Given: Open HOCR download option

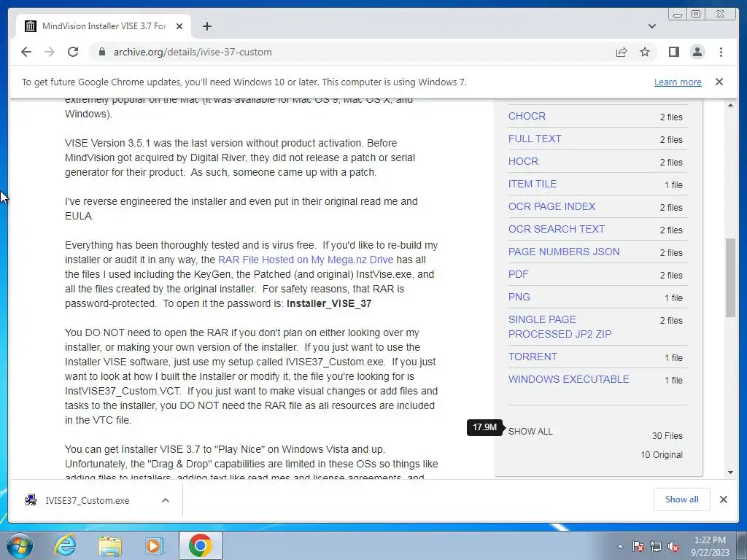Looking at the screenshot, I should (x=523, y=161).
